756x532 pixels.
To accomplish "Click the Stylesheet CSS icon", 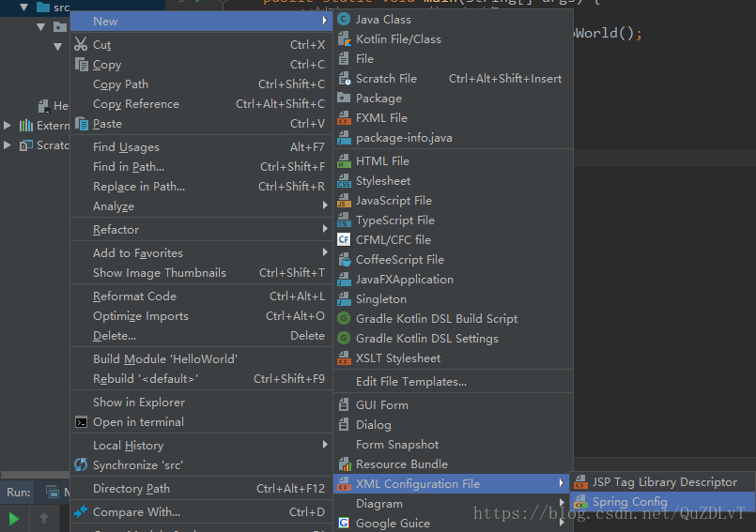I will tap(344, 181).
